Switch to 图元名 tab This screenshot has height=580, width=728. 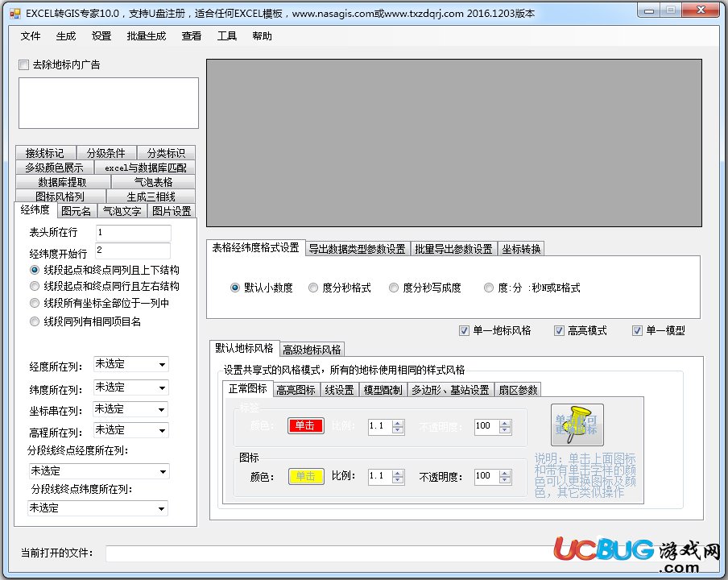(77, 211)
